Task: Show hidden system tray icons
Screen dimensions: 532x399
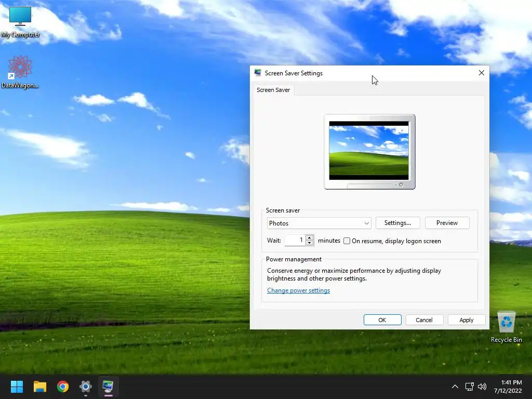Action: 455,387
